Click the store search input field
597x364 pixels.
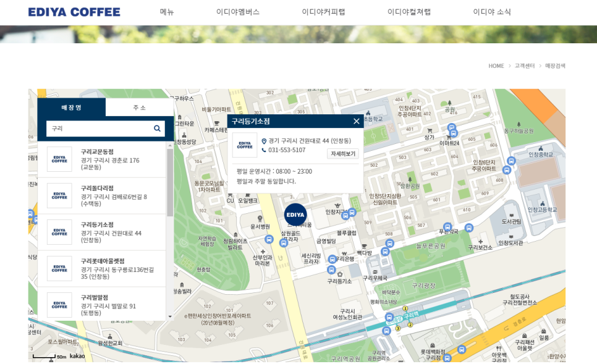(99, 129)
